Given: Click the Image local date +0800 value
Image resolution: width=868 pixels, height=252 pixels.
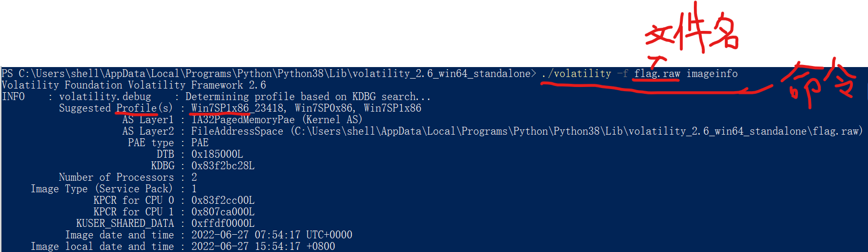Looking at the screenshot, I should click(263, 246).
